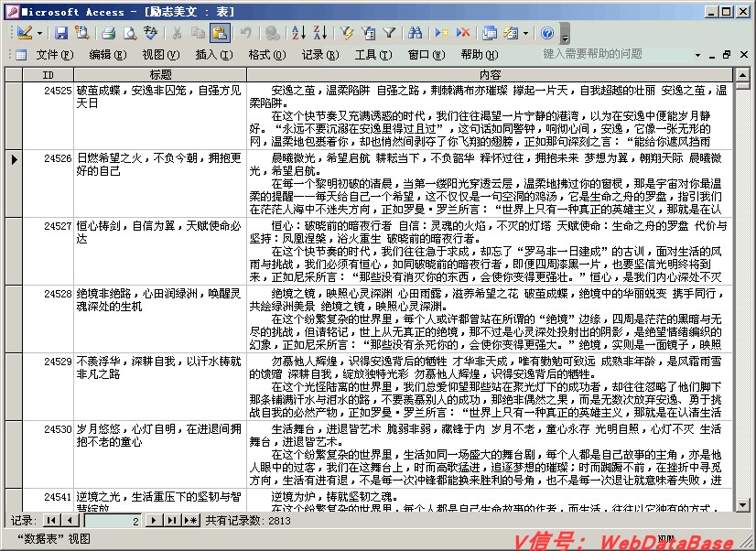Image resolution: width=756 pixels, height=551 pixels.
Task: Open the 文件(F) menu
Action: [x=55, y=55]
